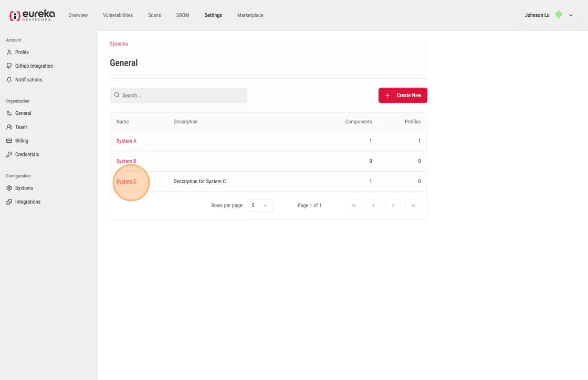
Task: Click the Eureka DevSecOps logo
Action: coord(32,15)
